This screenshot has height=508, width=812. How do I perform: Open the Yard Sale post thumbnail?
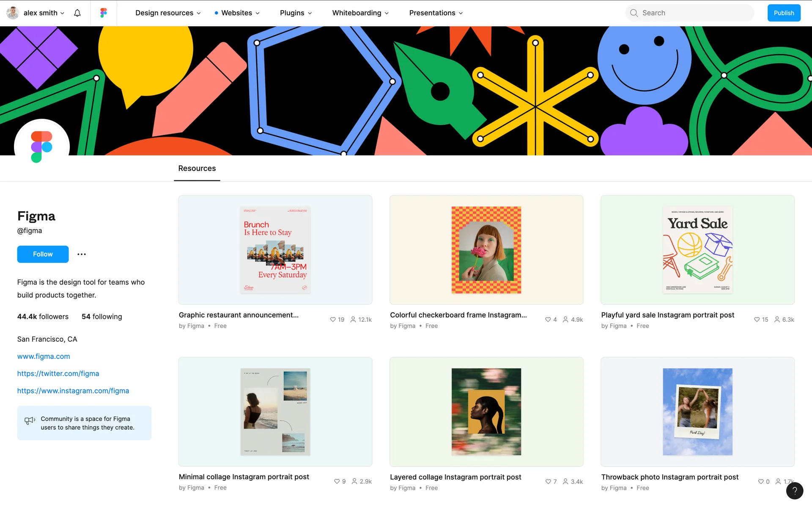[697, 250]
